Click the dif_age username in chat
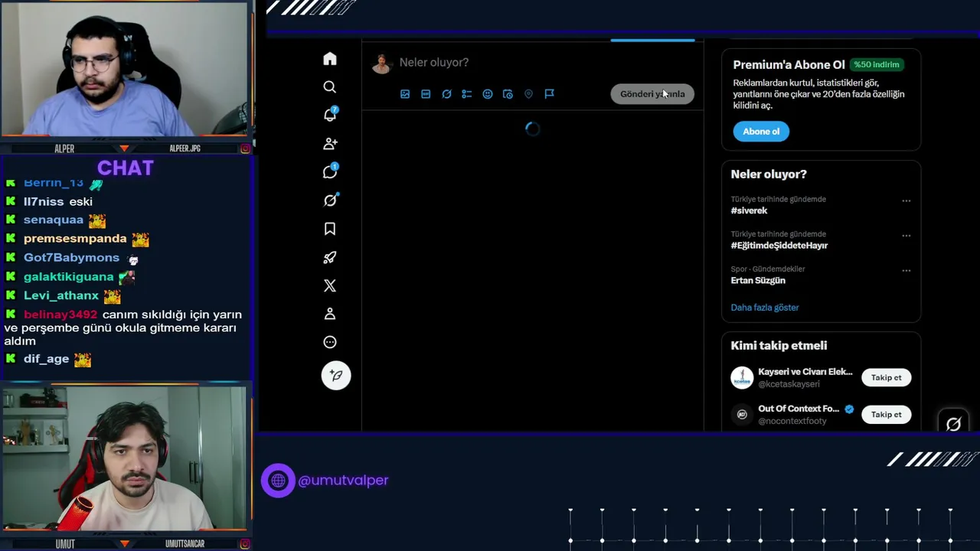The width and height of the screenshot is (980, 551). 46,359
